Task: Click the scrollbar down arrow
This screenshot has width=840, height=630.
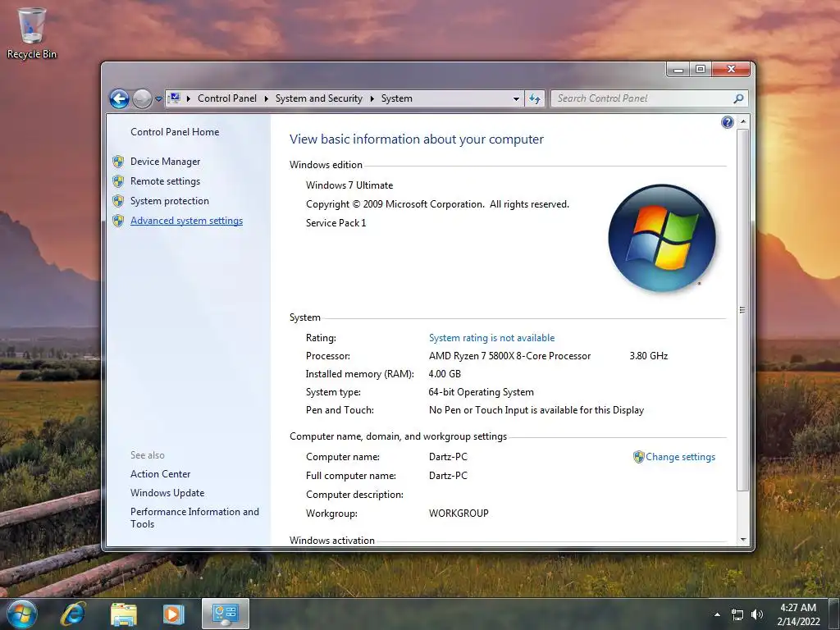Action: coord(743,540)
